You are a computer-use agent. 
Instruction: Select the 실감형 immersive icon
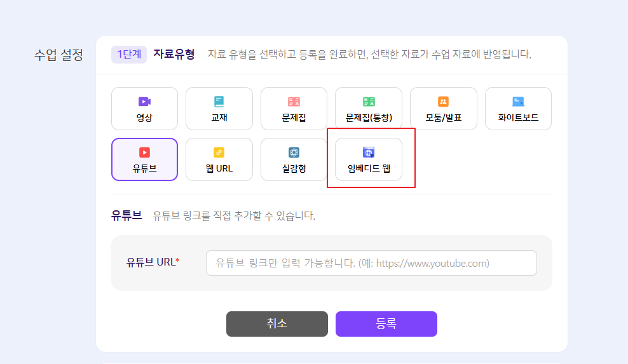294,152
